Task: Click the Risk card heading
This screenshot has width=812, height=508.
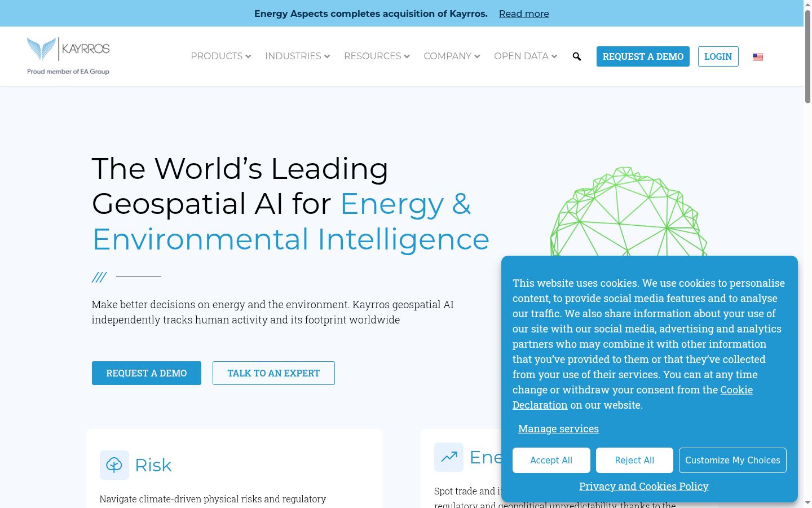Action: [153, 465]
